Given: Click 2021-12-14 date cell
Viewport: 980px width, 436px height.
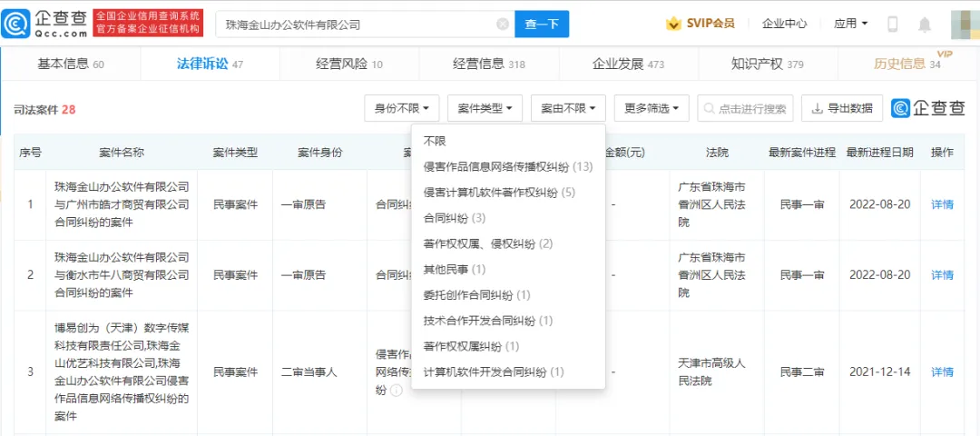Looking at the screenshot, I should point(880,372).
